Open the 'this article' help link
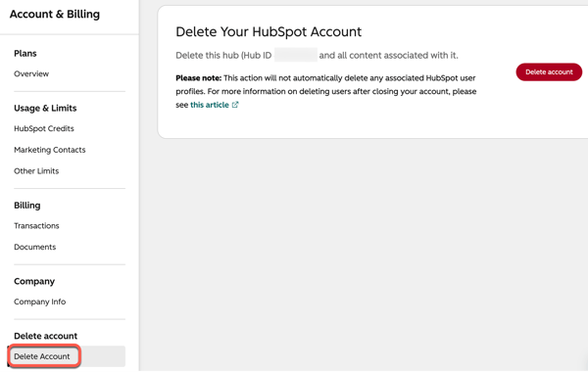The image size is (588, 372). tap(210, 105)
